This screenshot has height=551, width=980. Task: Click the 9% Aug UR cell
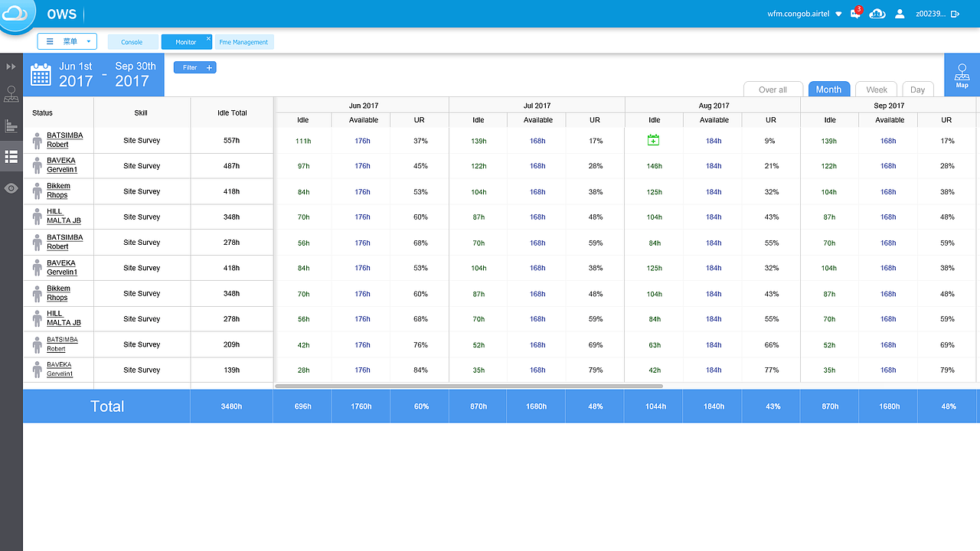click(771, 141)
